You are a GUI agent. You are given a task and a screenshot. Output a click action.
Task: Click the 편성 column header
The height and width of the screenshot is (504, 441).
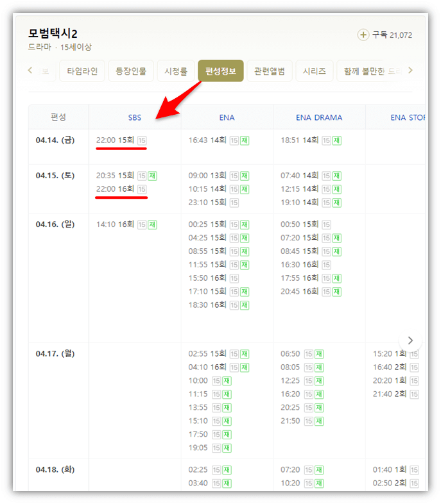(58, 117)
